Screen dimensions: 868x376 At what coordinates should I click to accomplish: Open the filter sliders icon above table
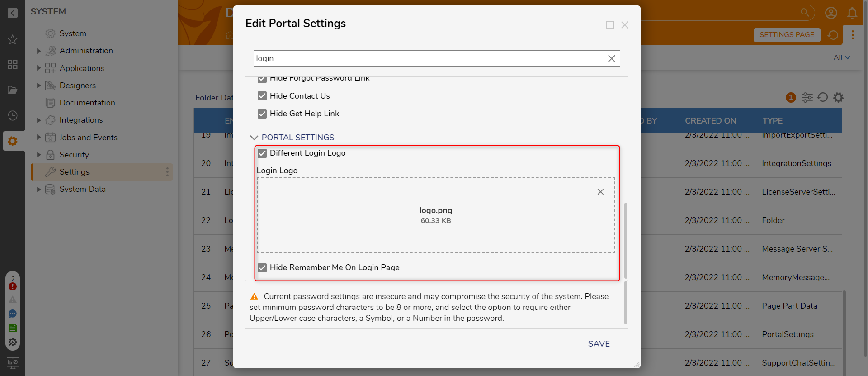pos(807,97)
